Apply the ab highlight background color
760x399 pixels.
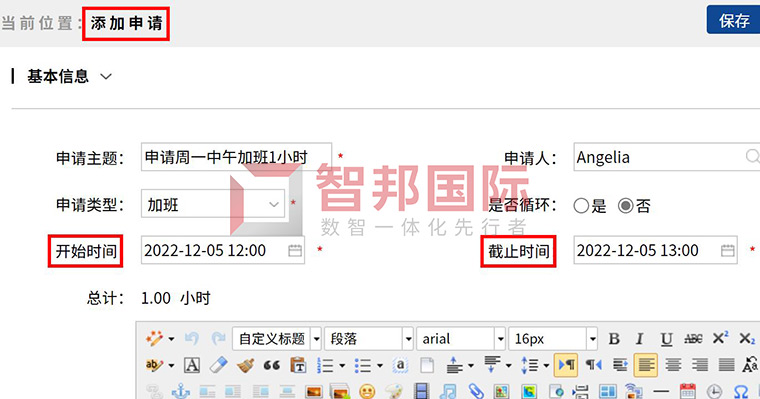(154, 365)
